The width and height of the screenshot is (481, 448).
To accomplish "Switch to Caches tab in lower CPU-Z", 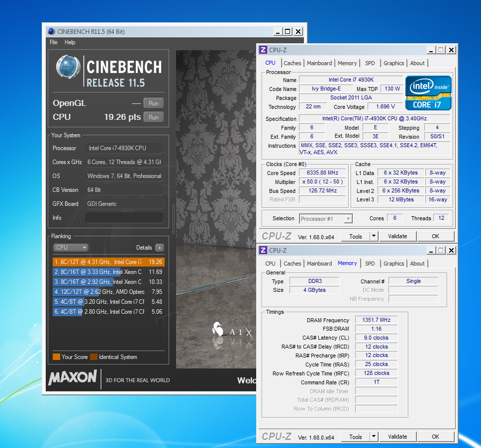I will point(292,264).
